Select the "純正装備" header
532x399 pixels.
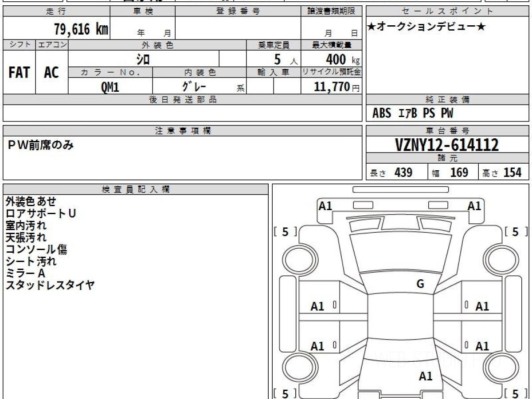coord(448,100)
